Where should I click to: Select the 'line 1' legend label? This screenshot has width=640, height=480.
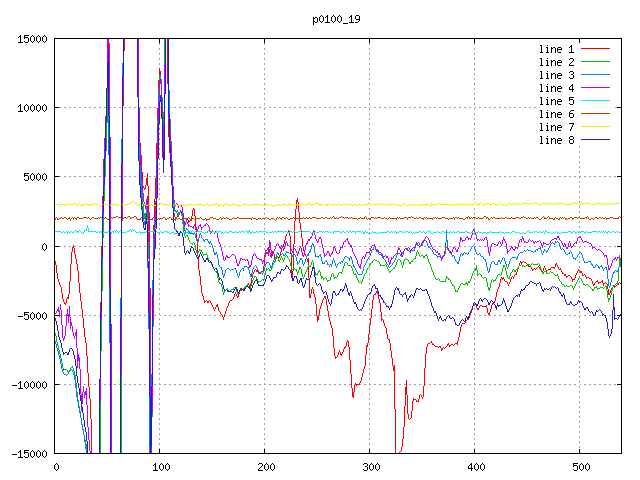click(x=557, y=49)
